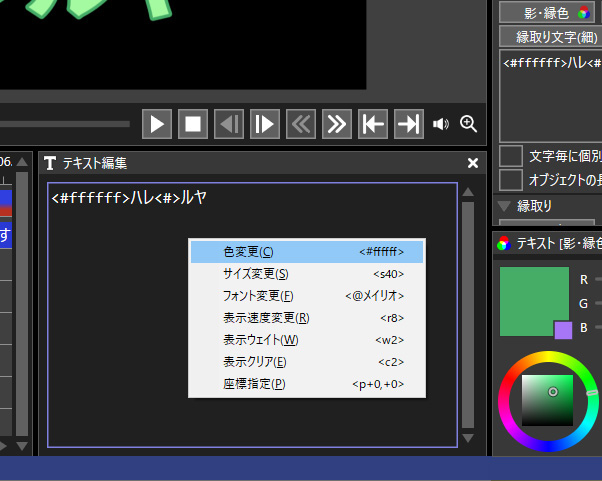
Task: Step forward one frame
Action: pyautogui.click(x=265, y=124)
